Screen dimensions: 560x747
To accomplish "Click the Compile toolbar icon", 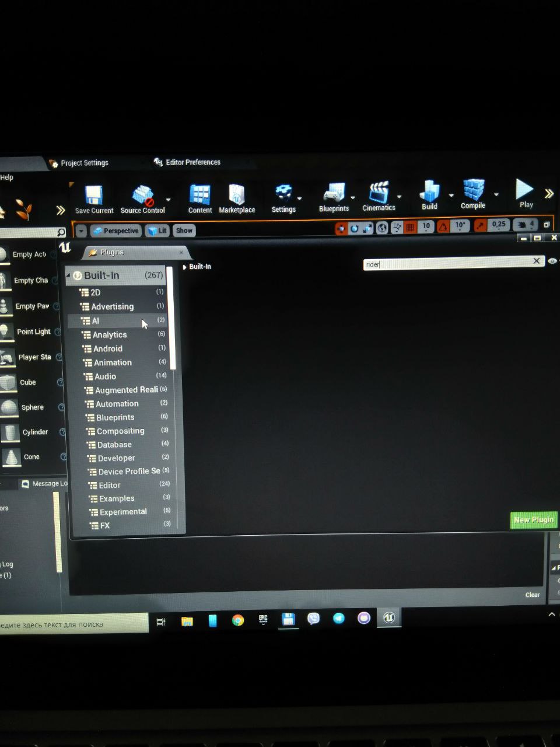I will [x=473, y=190].
